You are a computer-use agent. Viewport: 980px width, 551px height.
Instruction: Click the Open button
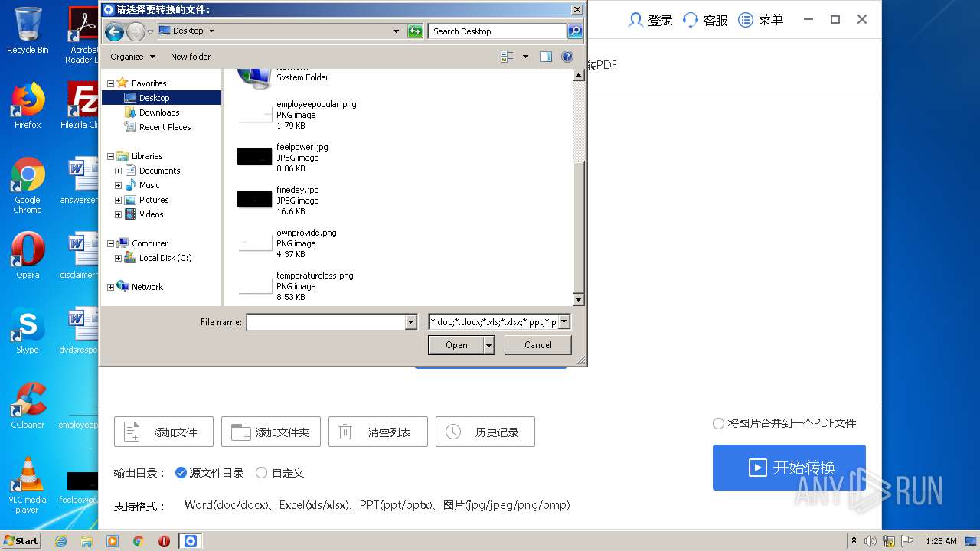click(x=456, y=345)
